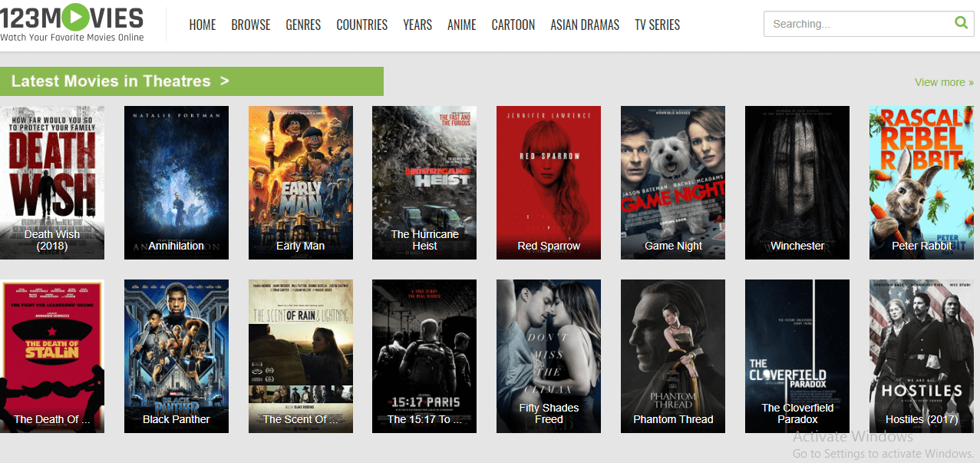
Task: Open the Peter Rabbit movie poster
Action: point(922,183)
